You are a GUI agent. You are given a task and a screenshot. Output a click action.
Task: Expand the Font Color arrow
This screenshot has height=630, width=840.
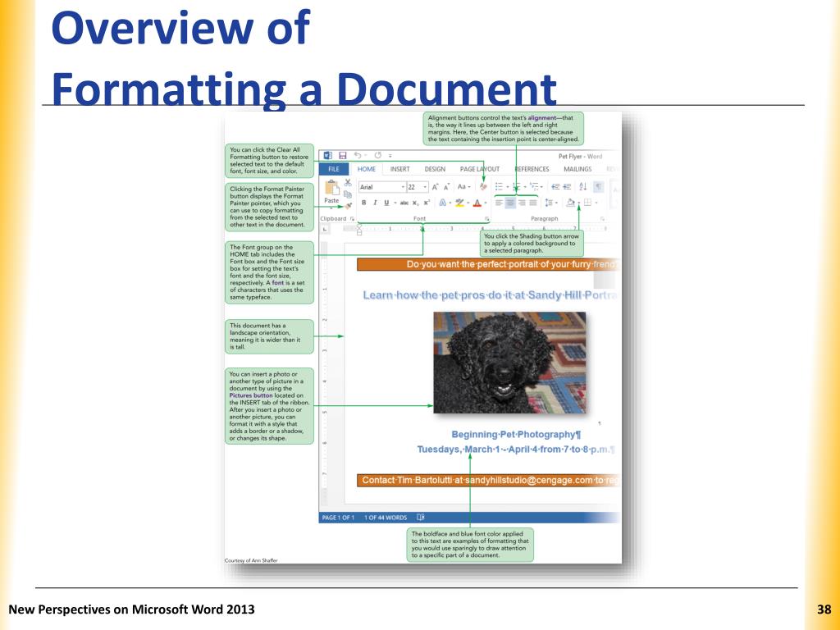(486, 203)
